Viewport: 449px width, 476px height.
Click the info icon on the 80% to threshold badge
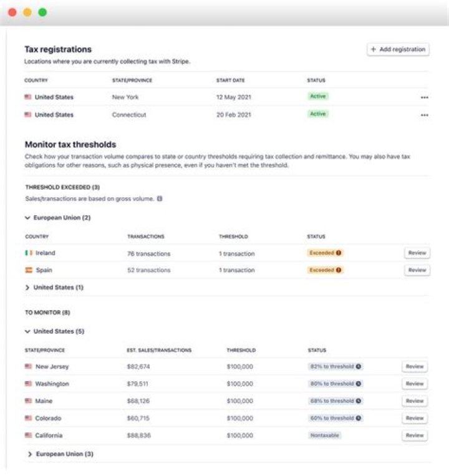tap(359, 384)
